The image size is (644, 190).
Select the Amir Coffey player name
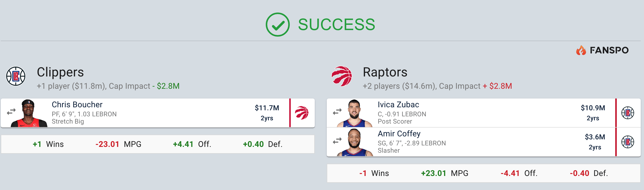(399, 134)
